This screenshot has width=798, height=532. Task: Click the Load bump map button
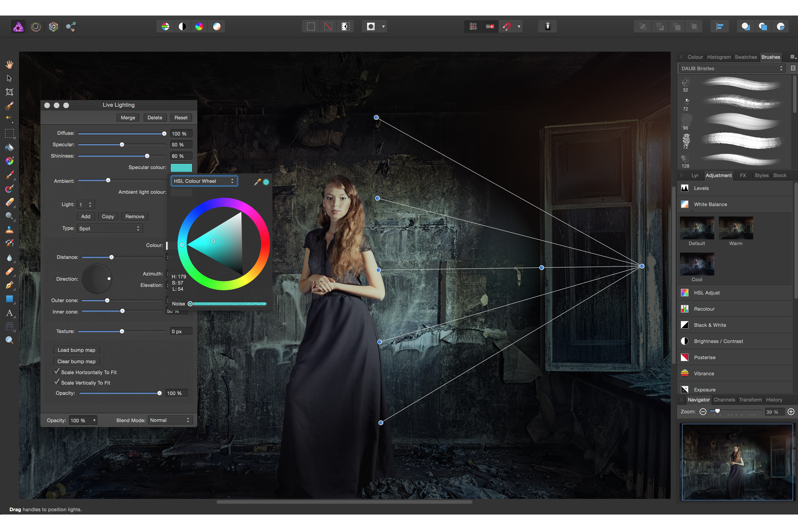coord(76,350)
